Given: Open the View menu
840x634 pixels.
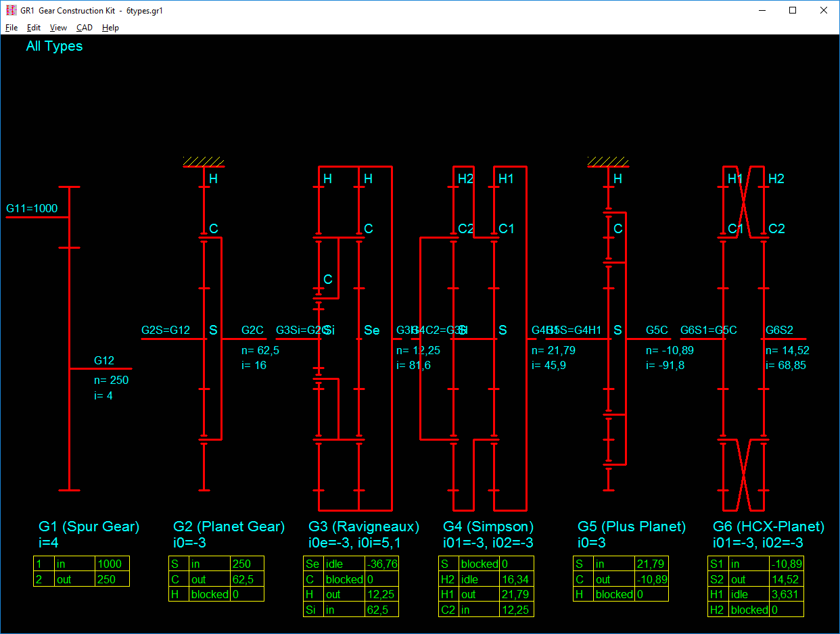Looking at the screenshot, I should (58, 28).
